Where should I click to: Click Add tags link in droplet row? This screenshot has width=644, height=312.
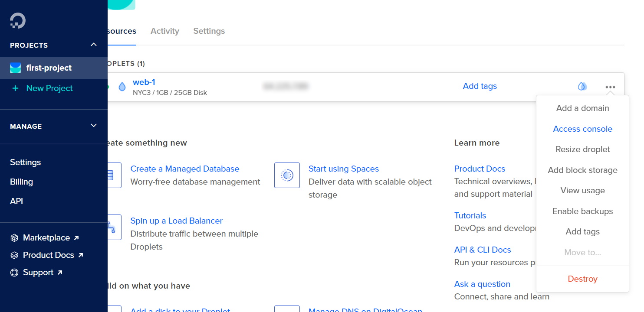tap(480, 86)
